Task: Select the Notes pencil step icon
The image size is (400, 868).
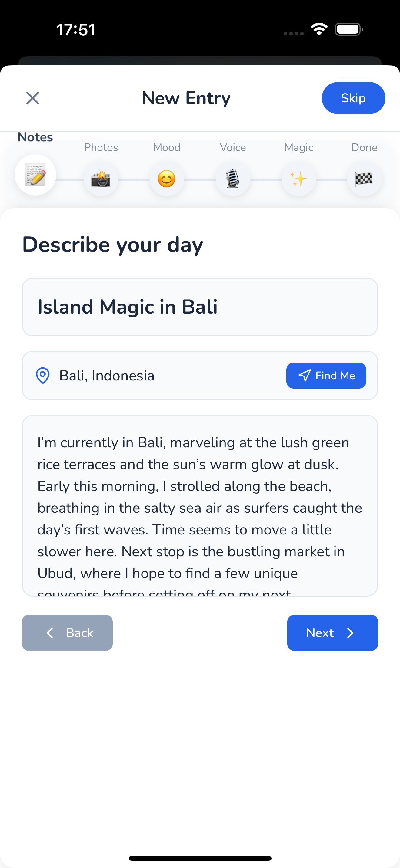Action: tap(35, 178)
